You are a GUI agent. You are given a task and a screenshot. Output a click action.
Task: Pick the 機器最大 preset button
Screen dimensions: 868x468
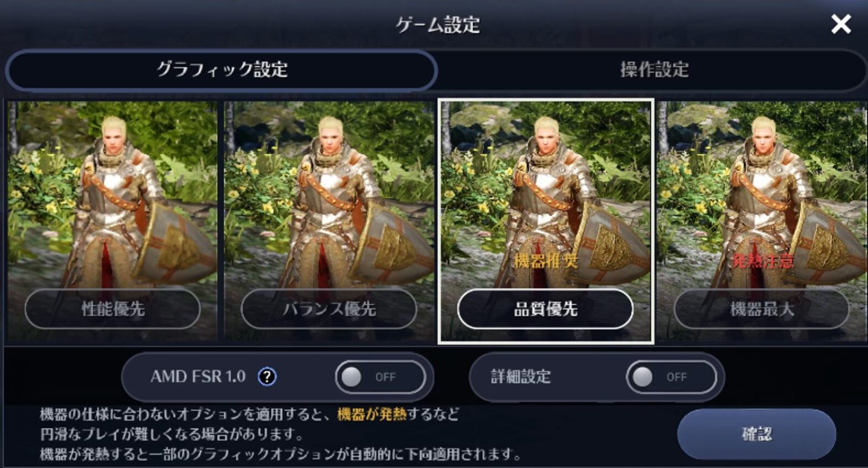point(762,309)
